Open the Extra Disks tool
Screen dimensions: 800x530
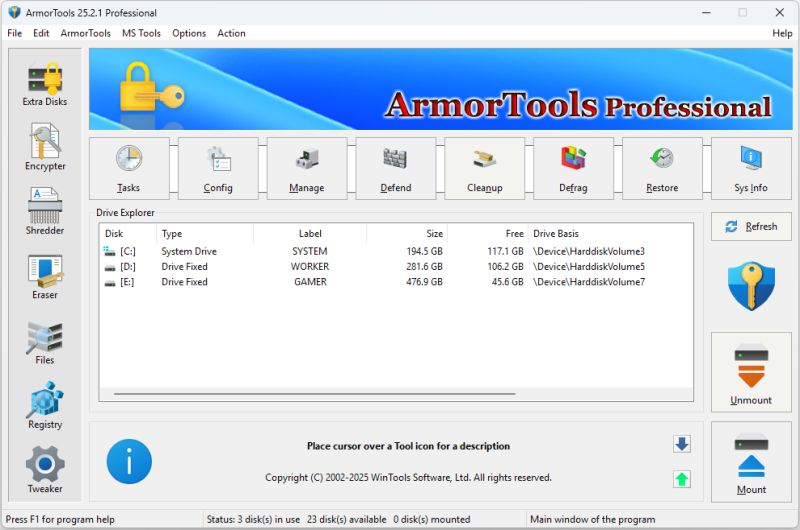pyautogui.click(x=44, y=83)
